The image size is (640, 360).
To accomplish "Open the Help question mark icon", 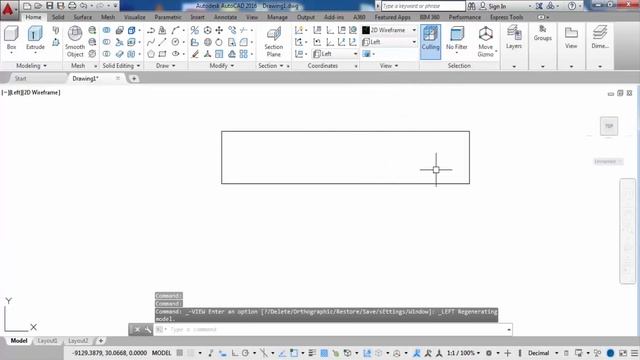I will (572, 6).
